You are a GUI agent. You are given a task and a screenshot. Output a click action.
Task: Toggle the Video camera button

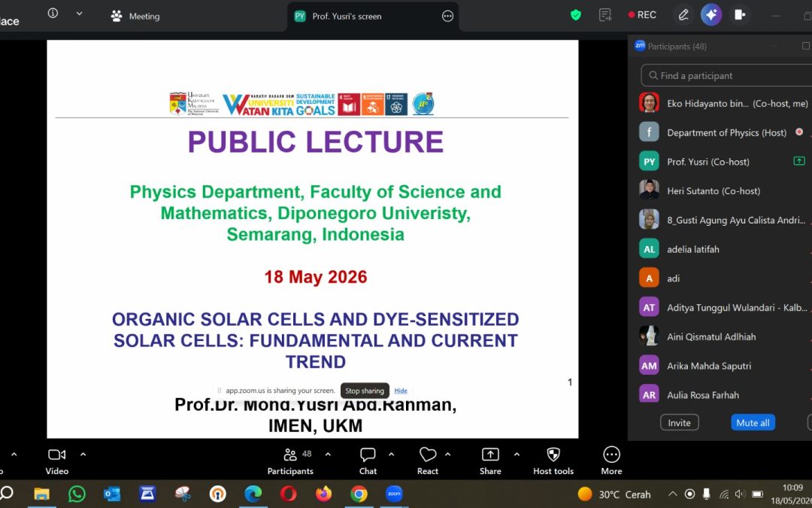pos(57,461)
